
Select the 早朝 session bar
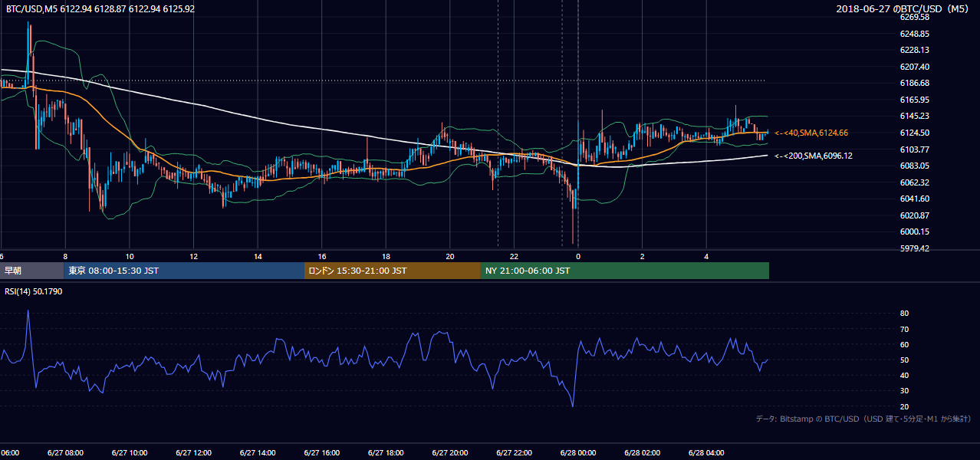pyautogui.click(x=32, y=271)
